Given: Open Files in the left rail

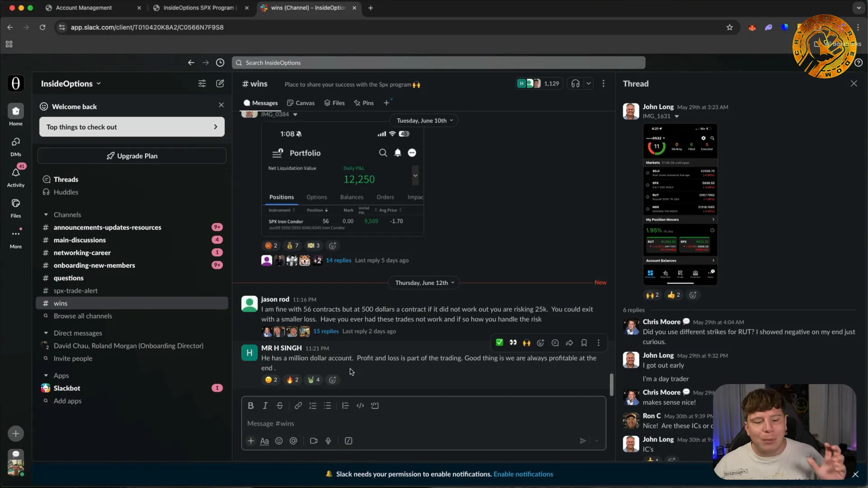Looking at the screenshot, I should 16,204.
